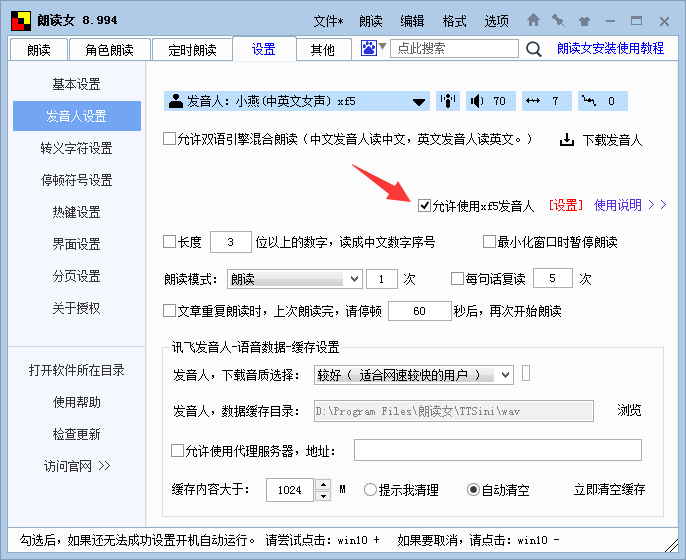
Task: Open the 选项 menu
Action: point(496,21)
